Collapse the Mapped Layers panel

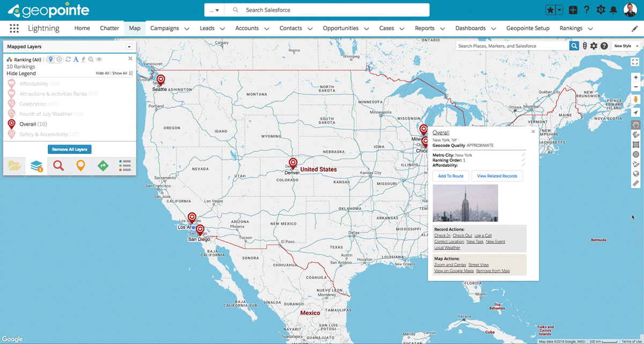click(129, 47)
